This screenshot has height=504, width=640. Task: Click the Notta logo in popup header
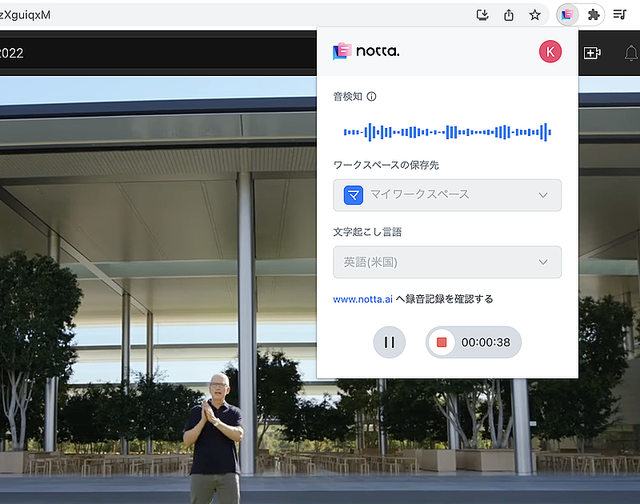(x=366, y=51)
